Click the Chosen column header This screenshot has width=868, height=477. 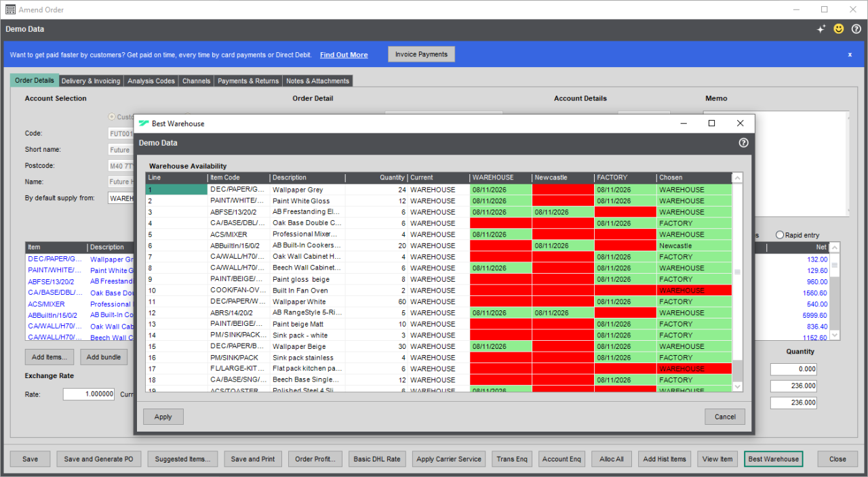point(694,178)
